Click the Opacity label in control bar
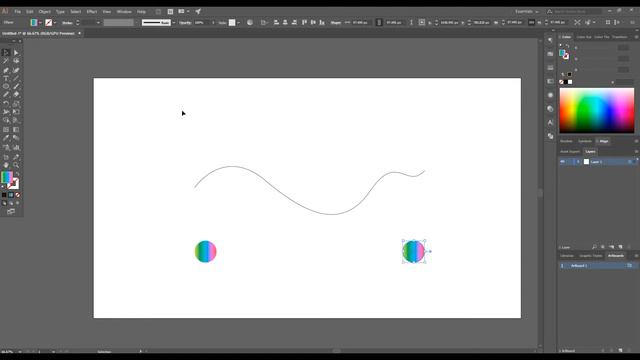The width and height of the screenshot is (640, 360). click(x=185, y=23)
